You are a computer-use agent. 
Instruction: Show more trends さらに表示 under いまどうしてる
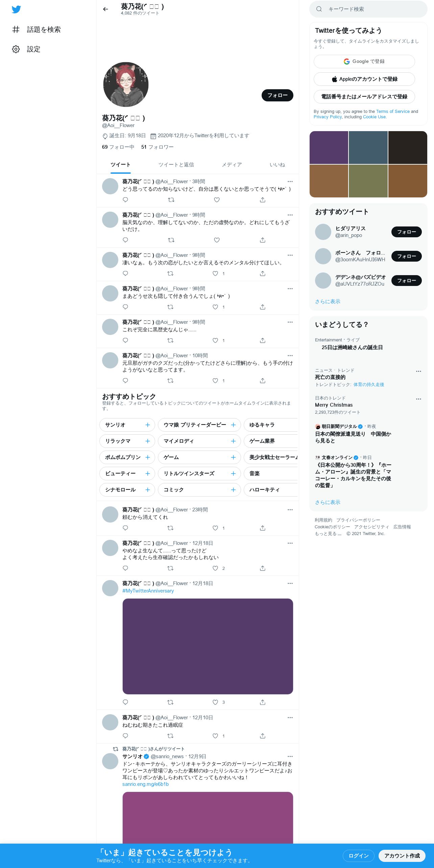[328, 502]
